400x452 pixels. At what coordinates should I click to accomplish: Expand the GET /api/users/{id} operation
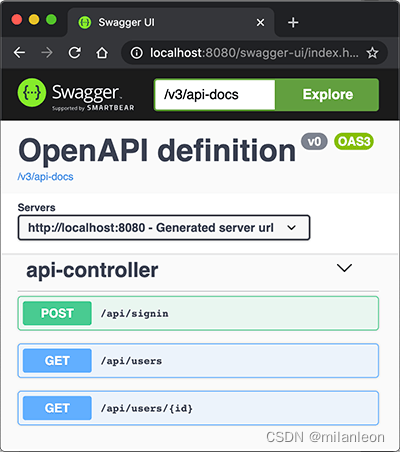198,408
